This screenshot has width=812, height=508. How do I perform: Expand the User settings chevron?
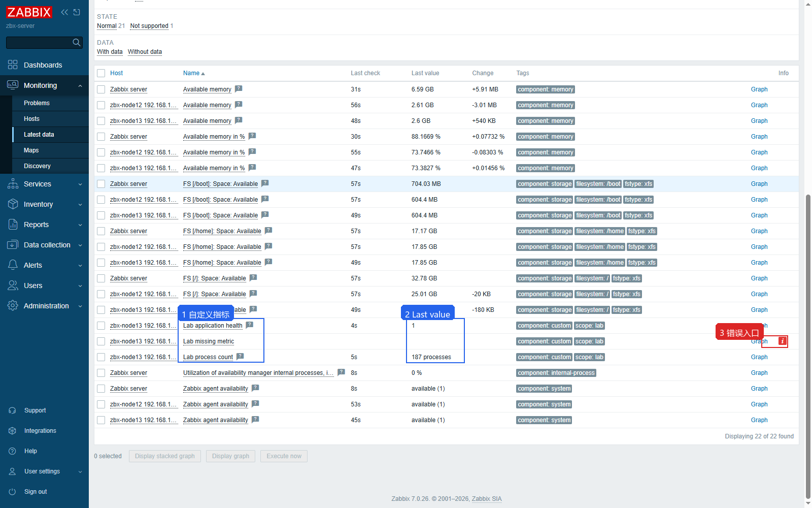80,472
